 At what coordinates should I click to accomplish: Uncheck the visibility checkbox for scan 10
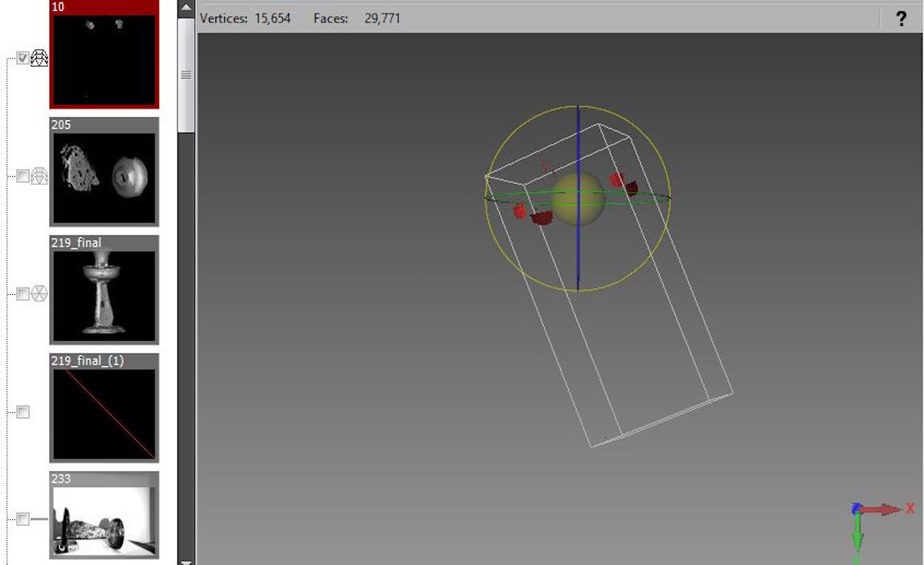pyautogui.click(x=22, y=58)
